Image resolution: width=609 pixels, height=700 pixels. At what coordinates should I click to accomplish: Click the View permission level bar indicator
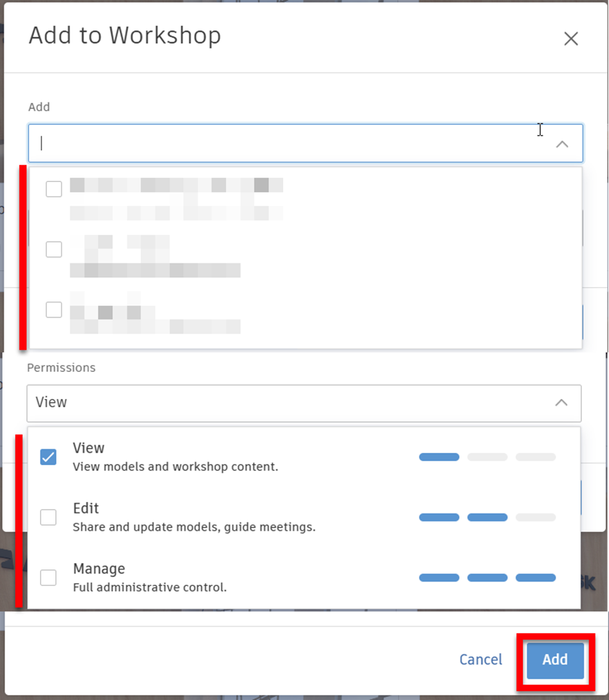click(487, 457)
